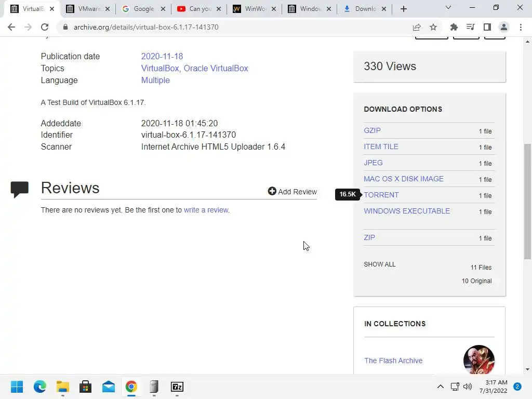Open Microsoft Store from taskbar
The width and height of the screenshot is (532, 399).
tap(86, 387)
